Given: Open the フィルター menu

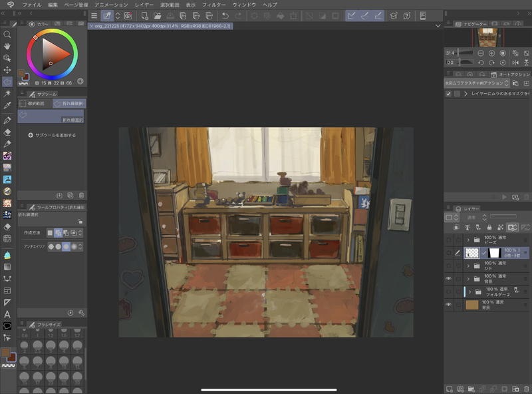Looking at the screenshot, I should 213,5.
